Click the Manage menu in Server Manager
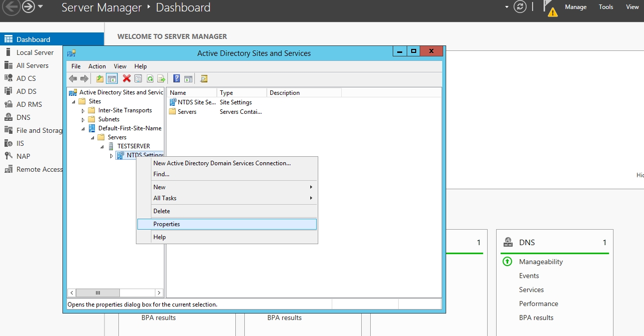The width and height of the screenshot is (644, 336). (576, 7)
